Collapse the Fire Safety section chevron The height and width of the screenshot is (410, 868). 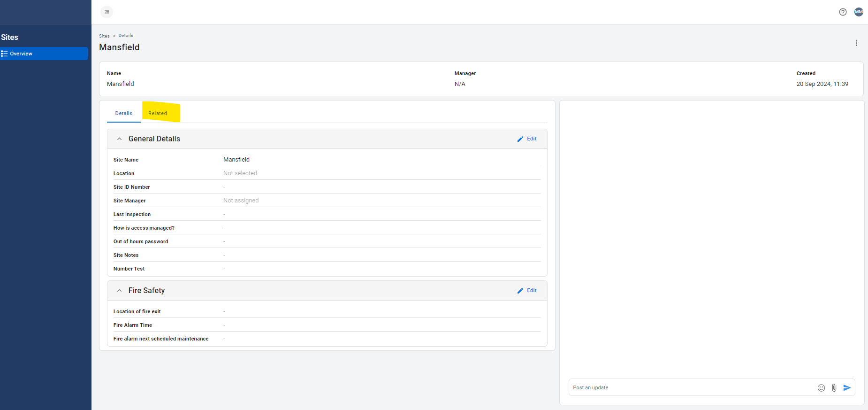(120, 291)
